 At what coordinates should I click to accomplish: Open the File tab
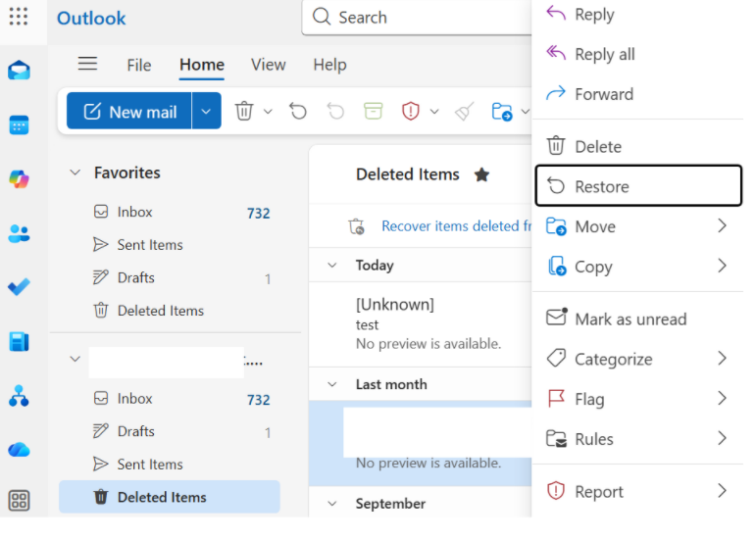(139, 65)
